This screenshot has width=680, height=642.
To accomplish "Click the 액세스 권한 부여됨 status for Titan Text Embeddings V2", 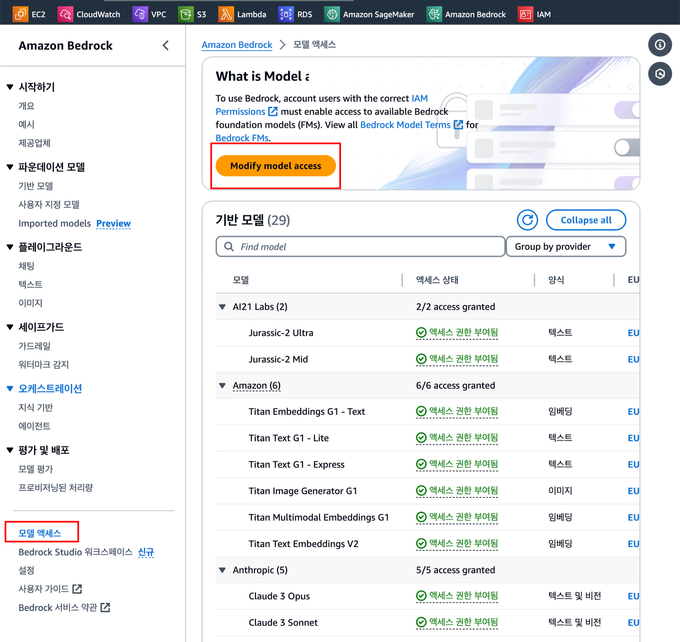I will pyautogui.click(x=457, y=544).
